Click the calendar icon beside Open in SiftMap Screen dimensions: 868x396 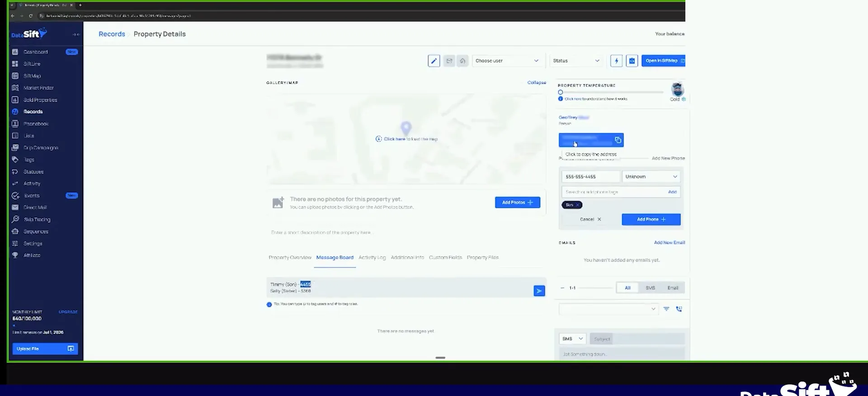pyautogui.click(x=632, y=61)
